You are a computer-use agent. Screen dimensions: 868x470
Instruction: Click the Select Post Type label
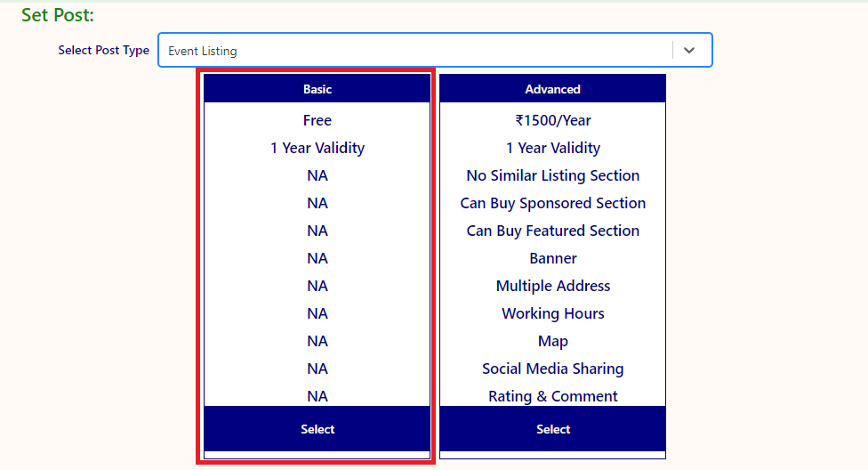[x=103, y=51]
